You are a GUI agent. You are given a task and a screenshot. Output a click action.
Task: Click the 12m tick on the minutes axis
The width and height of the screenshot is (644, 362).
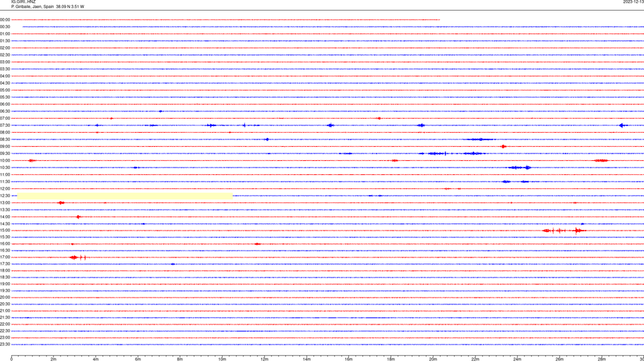pos(264,359)
